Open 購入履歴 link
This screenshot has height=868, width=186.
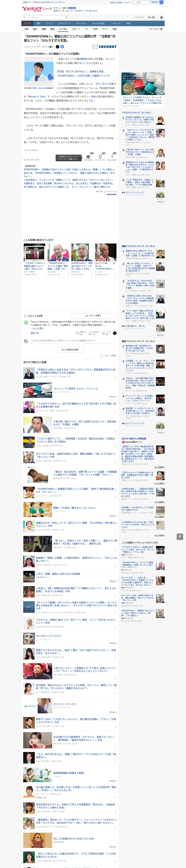[152, 17]
